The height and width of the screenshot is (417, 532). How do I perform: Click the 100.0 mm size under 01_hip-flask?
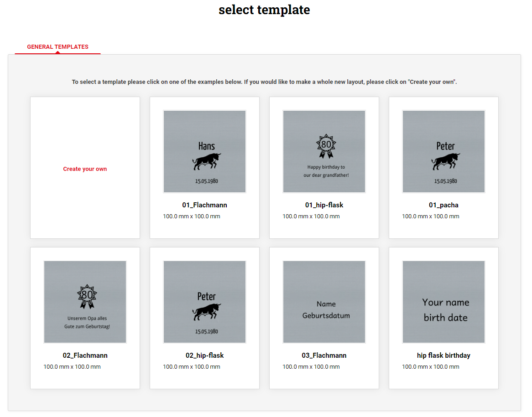point(311,216)
